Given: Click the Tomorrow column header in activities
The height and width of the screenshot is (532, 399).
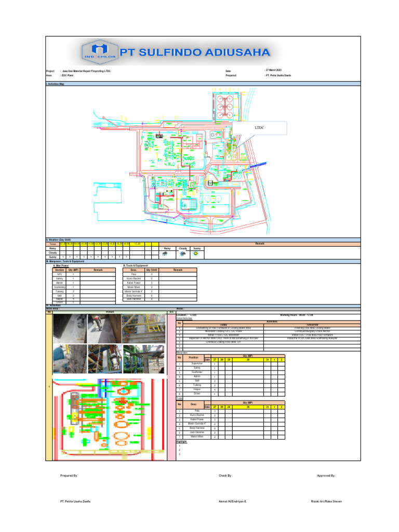Looking at the screenshot, I should [x=312, y=325].
